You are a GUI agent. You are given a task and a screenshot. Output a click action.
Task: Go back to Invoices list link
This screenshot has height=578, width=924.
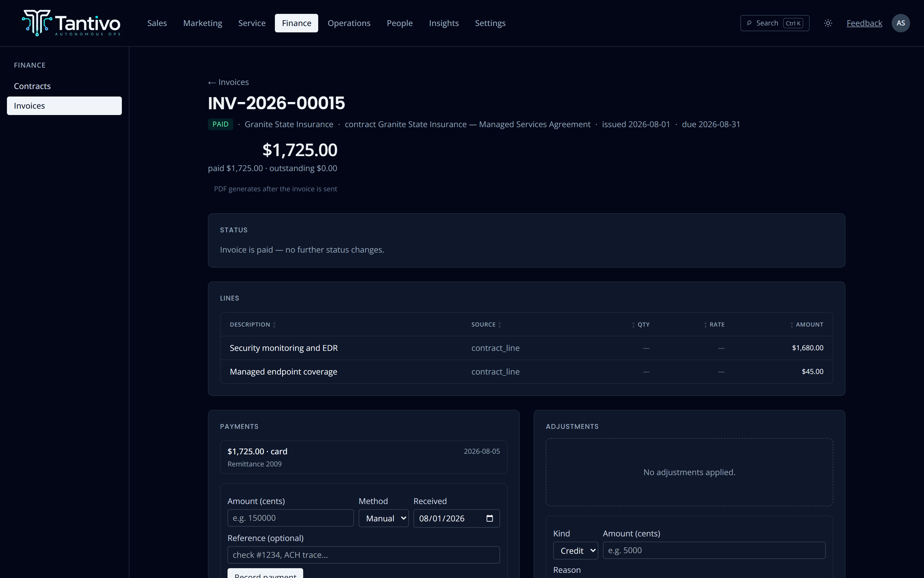pos(228,82)
